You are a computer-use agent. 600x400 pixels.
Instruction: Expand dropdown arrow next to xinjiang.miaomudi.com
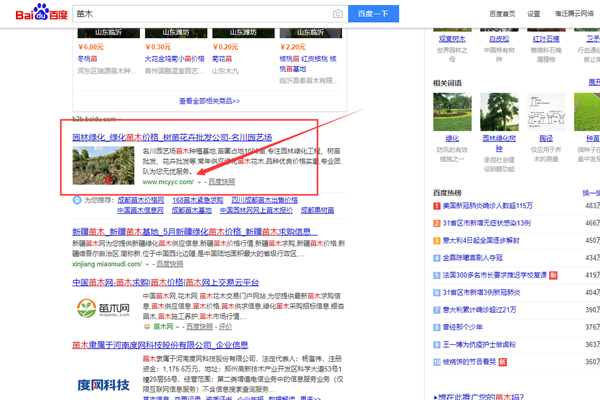[147, 264]
